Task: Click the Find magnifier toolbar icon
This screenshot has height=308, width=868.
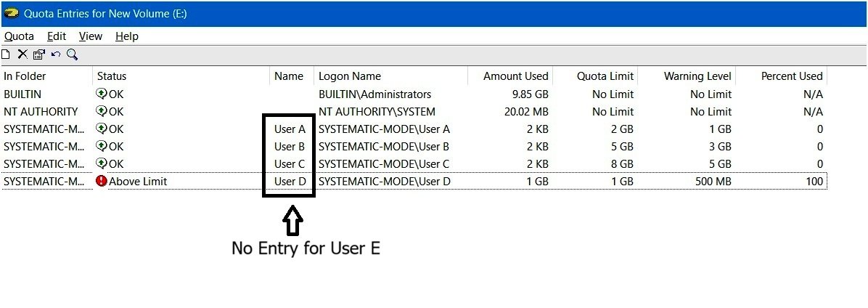Action: tap(72, 54)
